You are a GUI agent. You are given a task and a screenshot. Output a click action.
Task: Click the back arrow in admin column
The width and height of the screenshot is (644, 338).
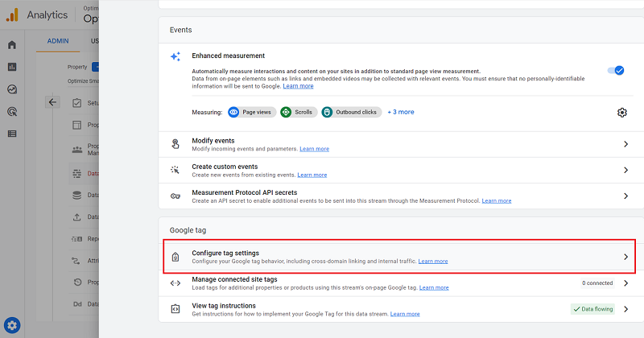[x=52, y=102]
